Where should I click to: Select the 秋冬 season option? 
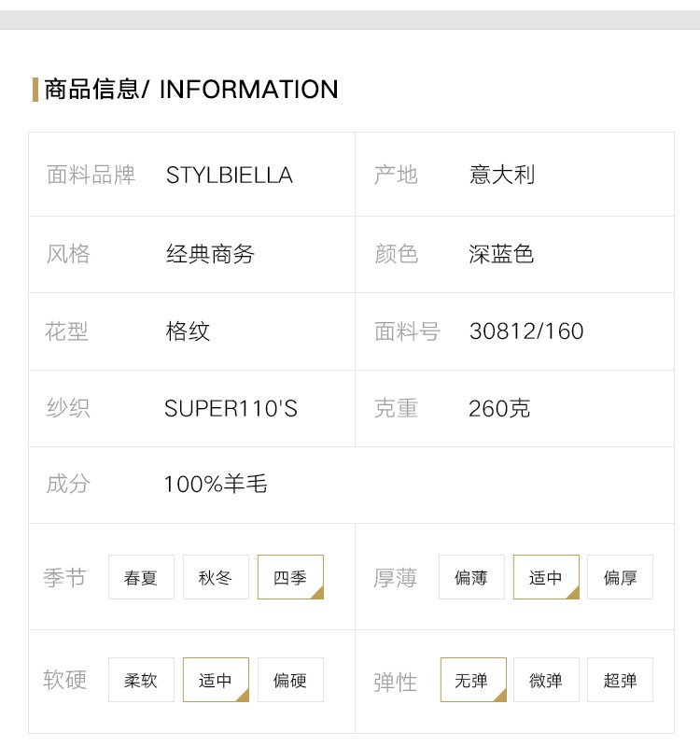[216, 577]
